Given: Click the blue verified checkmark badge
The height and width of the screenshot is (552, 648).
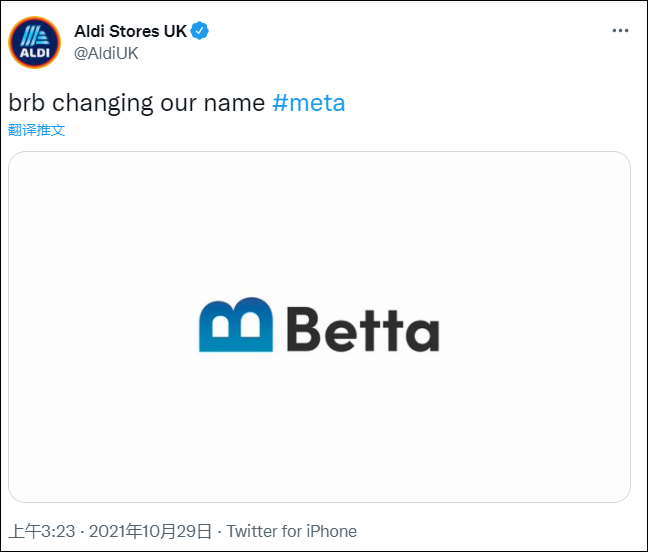Looking at the screenshot, I should [200, 31].
